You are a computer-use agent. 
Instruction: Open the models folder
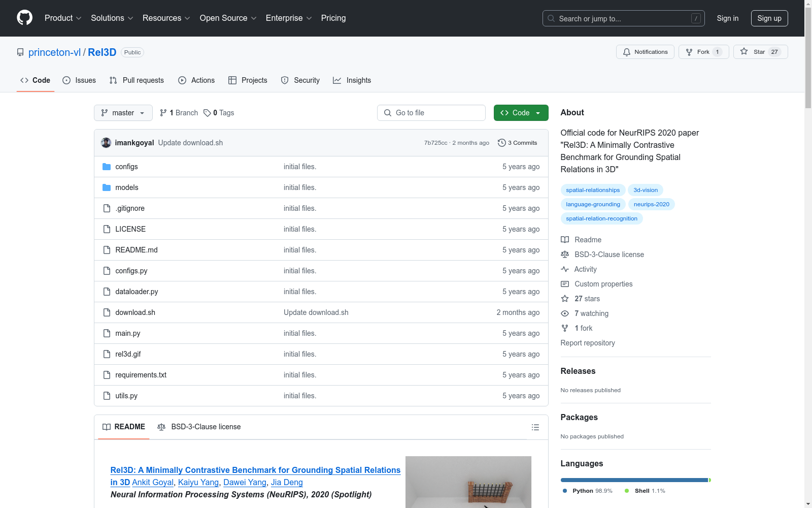click(127, 187)
